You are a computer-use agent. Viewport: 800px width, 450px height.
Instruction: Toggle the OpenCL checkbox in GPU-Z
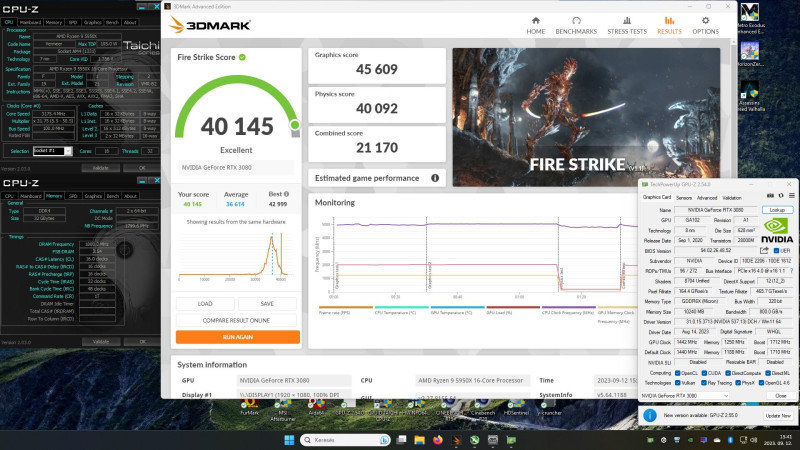coord(678,373)
